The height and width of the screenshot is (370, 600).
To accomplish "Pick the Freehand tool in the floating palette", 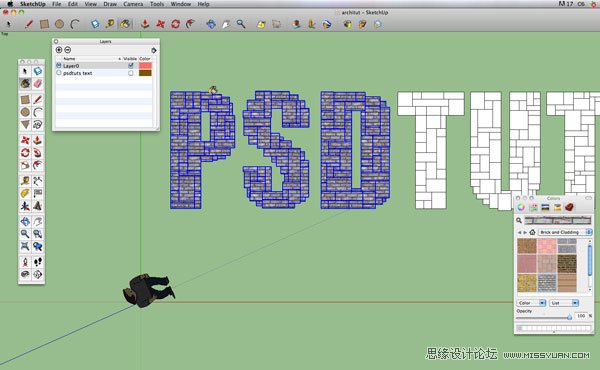I will (x=38, y=124).
